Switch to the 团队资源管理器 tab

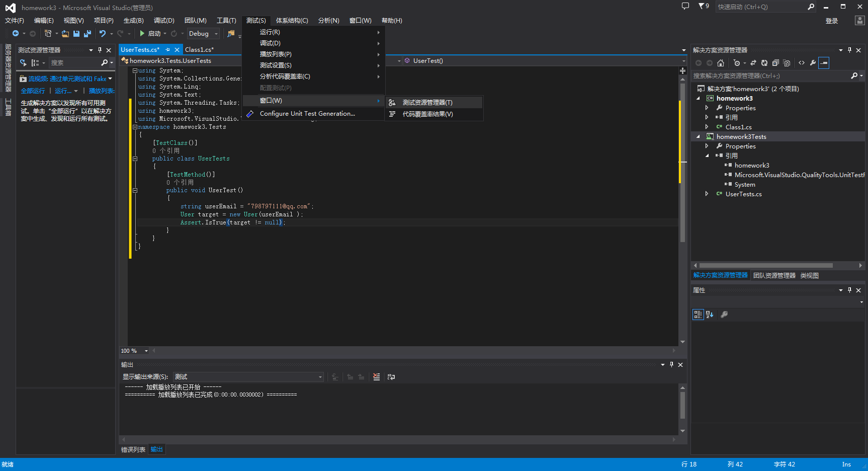click(x=774, y=276)
